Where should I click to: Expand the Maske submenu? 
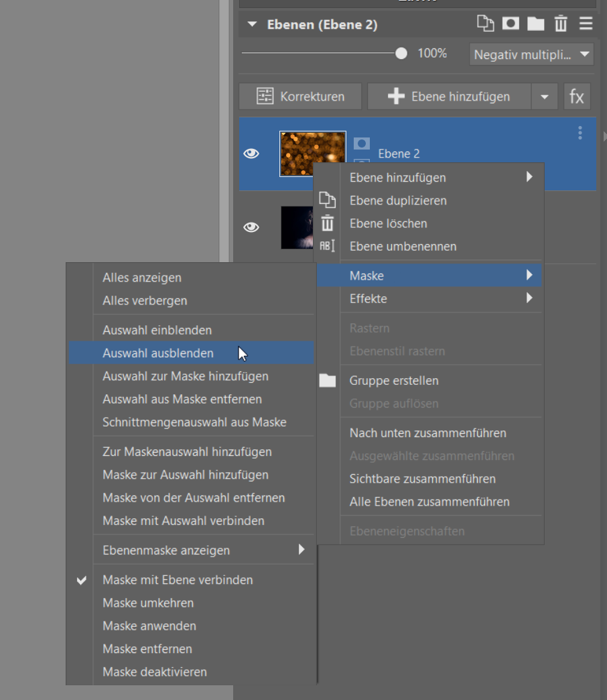coord(529,275)
